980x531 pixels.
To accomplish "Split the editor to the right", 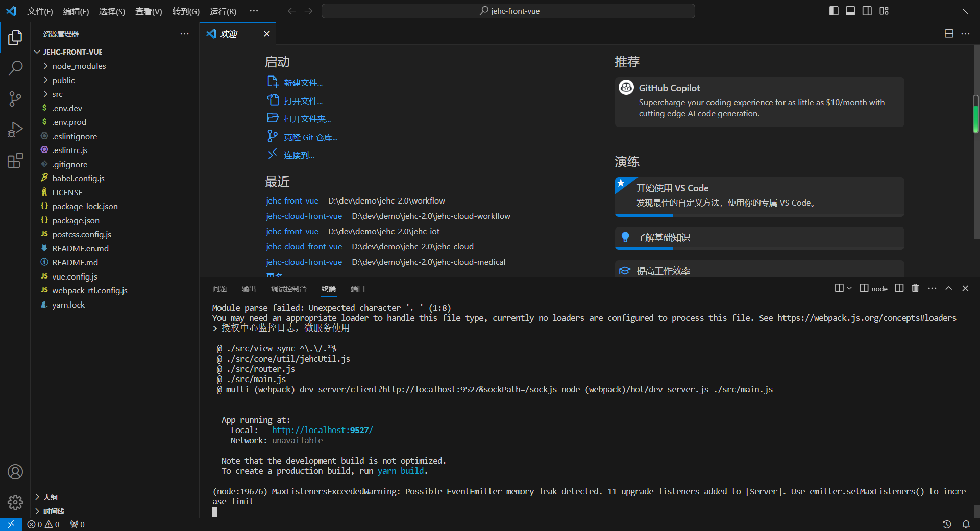I will [949, 34].
